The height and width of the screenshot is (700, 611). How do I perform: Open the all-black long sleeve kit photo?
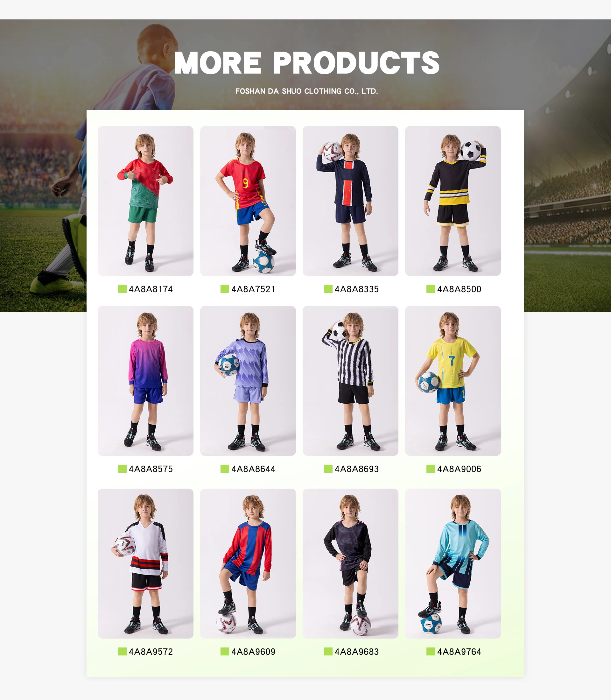click(x=350, y=563)
